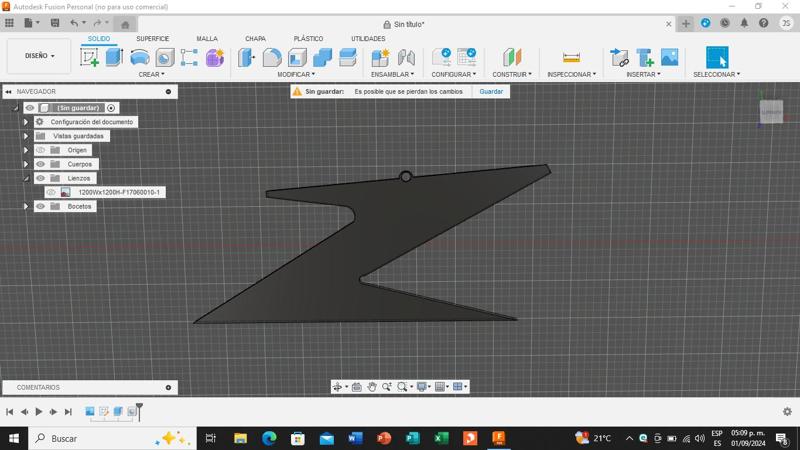Toggle visibility of canvas 1200Wx1200H-F17060010-1
This screenshot has width=800, height=450.
point(51,192)
